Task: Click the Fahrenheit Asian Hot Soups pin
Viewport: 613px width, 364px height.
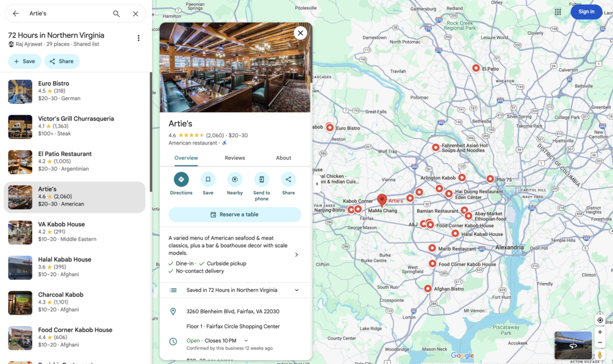Action: (x=436, y=148)
